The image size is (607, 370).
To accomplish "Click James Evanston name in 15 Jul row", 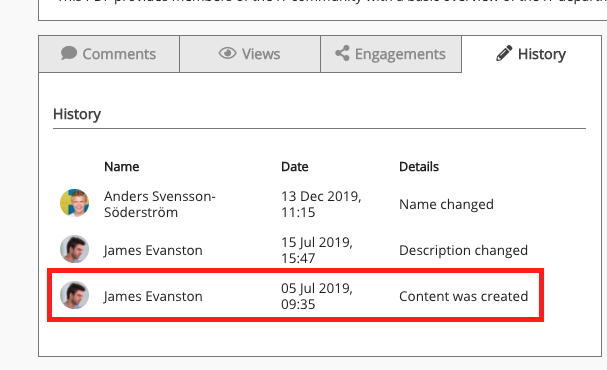I will pos(153,250).
